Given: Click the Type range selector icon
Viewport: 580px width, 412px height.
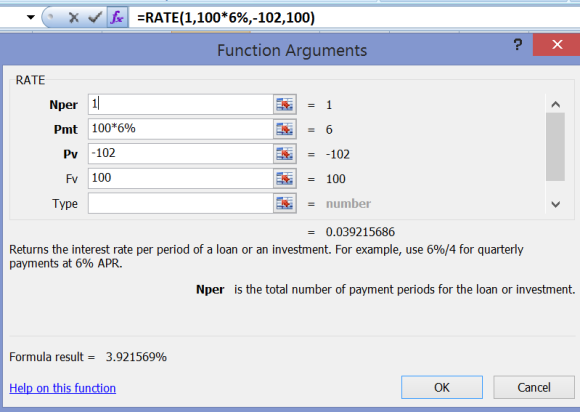Looking at the screenshot, I should point(284,203).
